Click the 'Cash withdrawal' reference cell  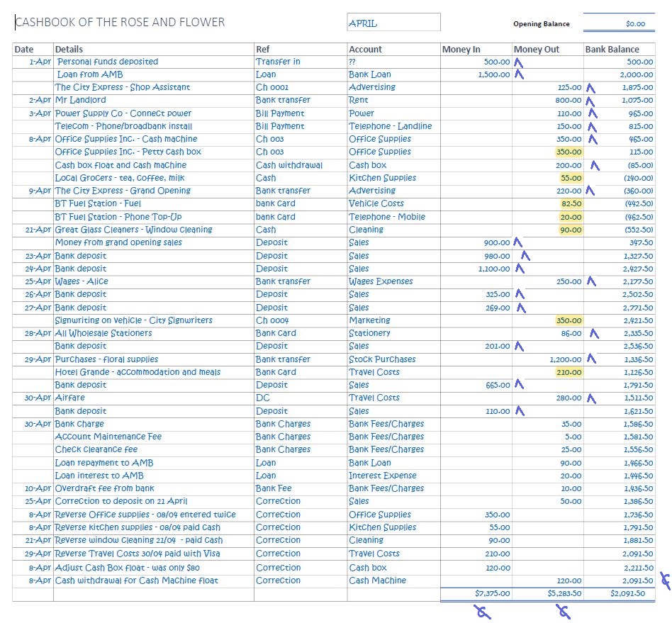point(289,165)
